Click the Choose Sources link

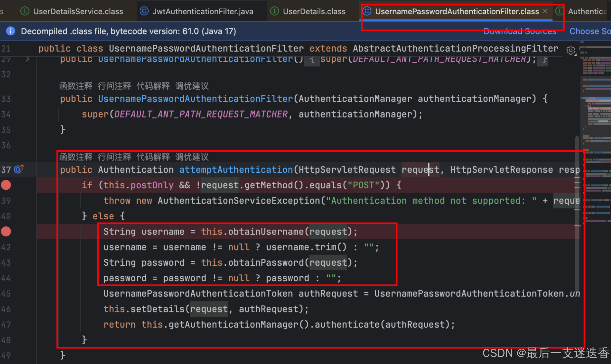point(590,31)
